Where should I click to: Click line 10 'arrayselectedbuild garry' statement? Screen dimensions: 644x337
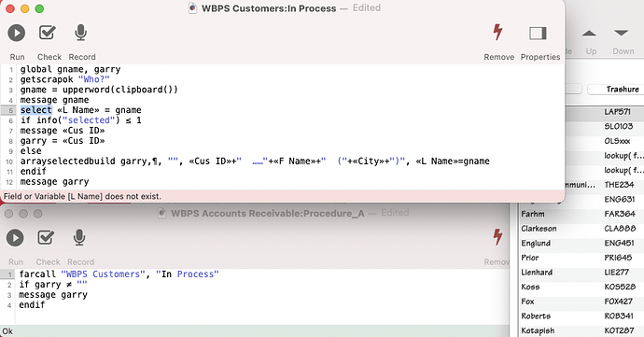point(255,161)
